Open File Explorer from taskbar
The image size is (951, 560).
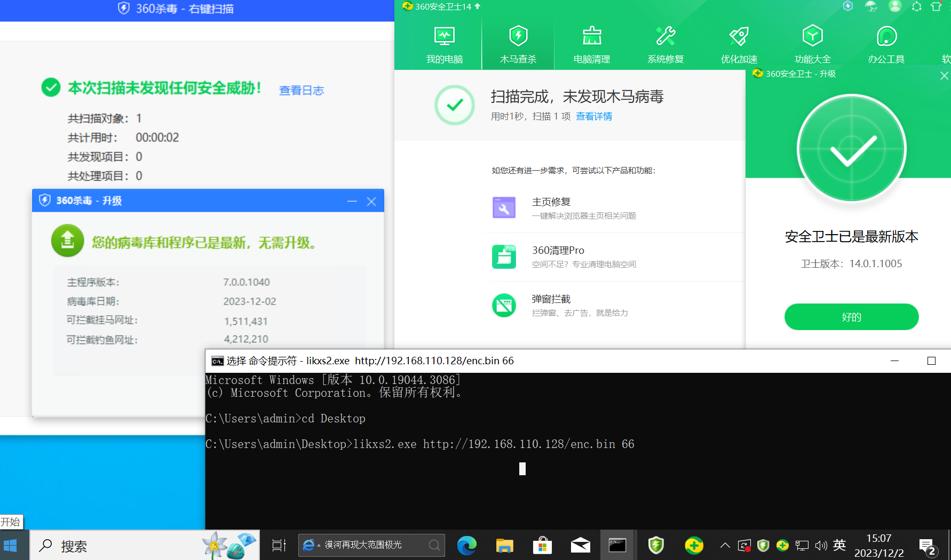click(x=505, y=546)
